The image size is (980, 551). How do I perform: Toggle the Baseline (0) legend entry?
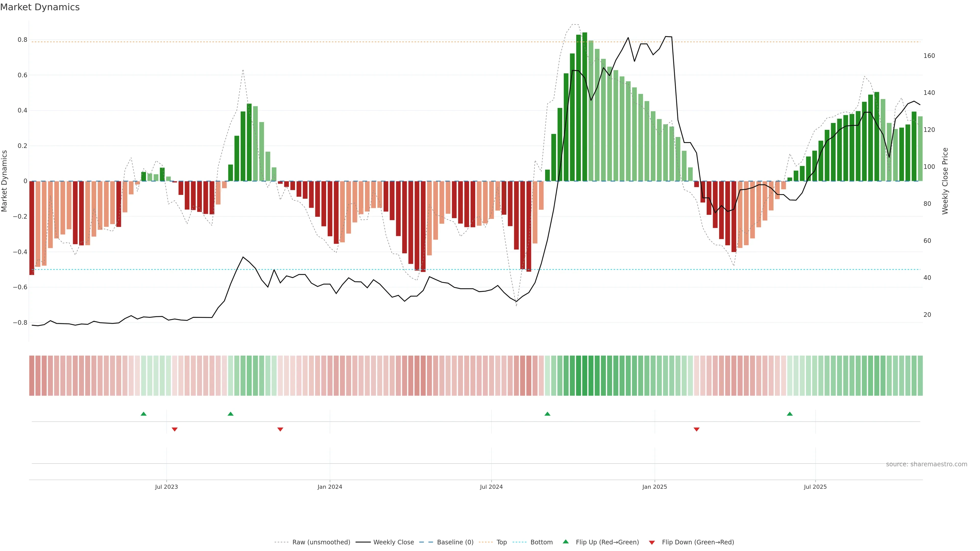tap(455, 542)
